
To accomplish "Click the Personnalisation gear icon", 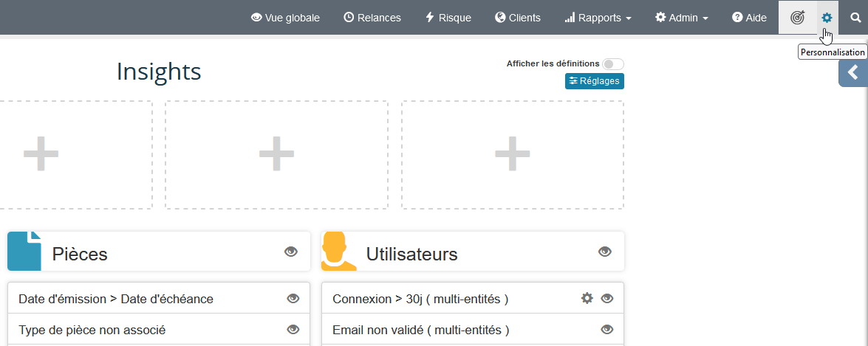I will [827, 18].
